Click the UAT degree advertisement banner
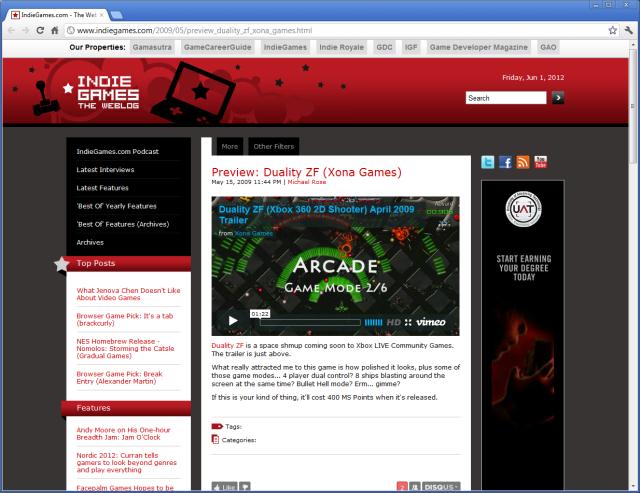 (x=523, y=335)
